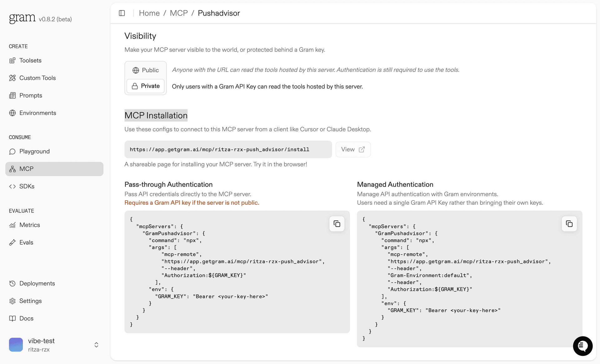This screenshot has width=600, height=364.
Task: Set server visibility to Public
Action: [145, 70]
